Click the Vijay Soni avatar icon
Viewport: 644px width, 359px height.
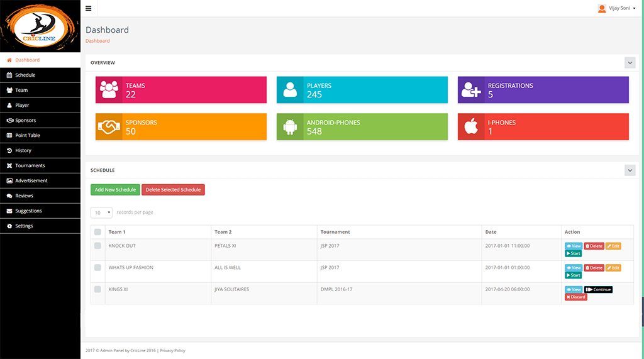pos(602,8)
